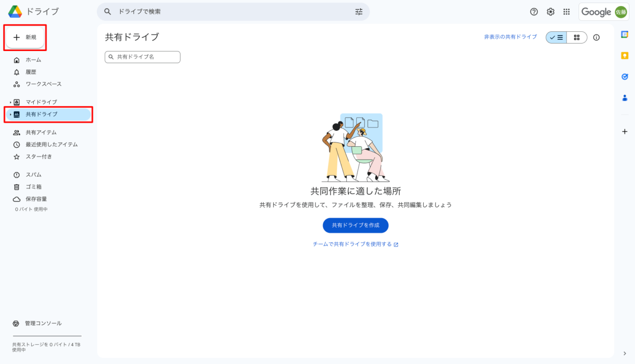The image size is (635, 364).
Task: Switch to grid layout view
Action: pyautogui.click(x=576, y=38)
